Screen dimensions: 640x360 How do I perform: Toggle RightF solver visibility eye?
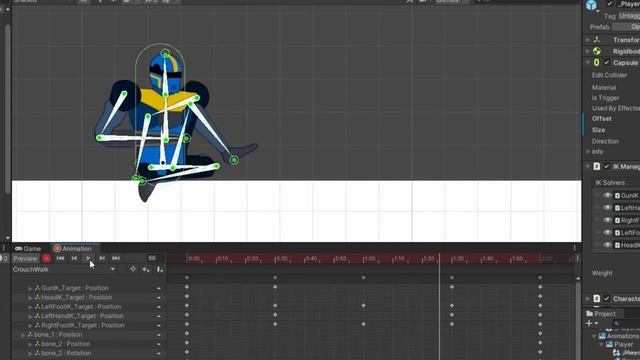point(607,220)
